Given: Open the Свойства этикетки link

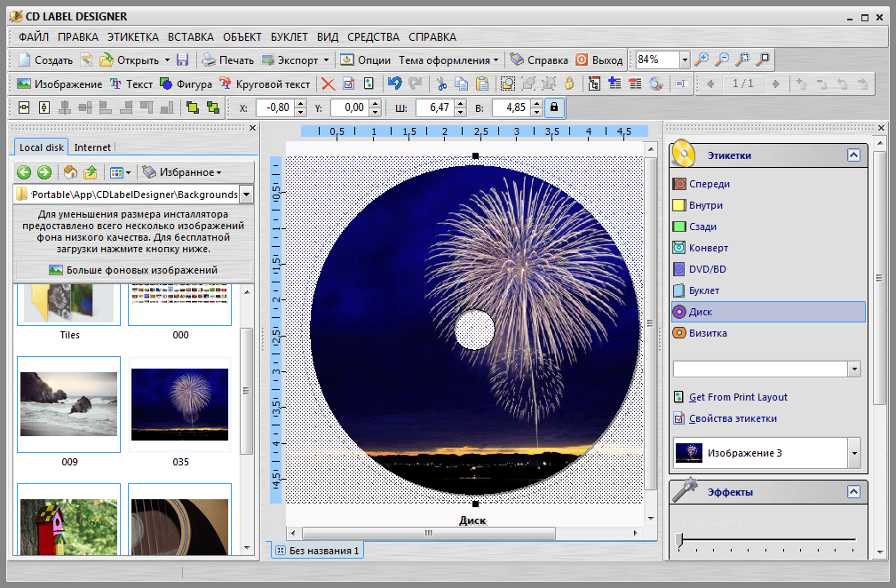Looking at the screenshot, I should [x=733, y=418].
